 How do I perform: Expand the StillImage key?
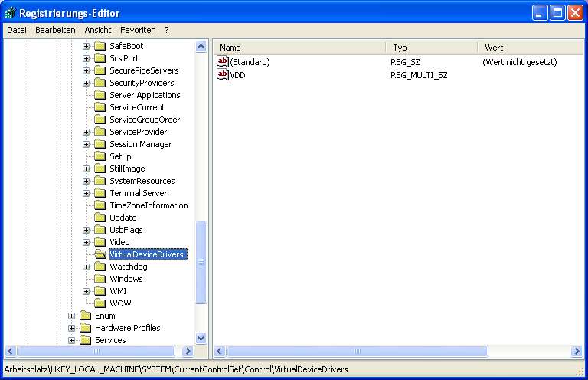pos(87,169)
